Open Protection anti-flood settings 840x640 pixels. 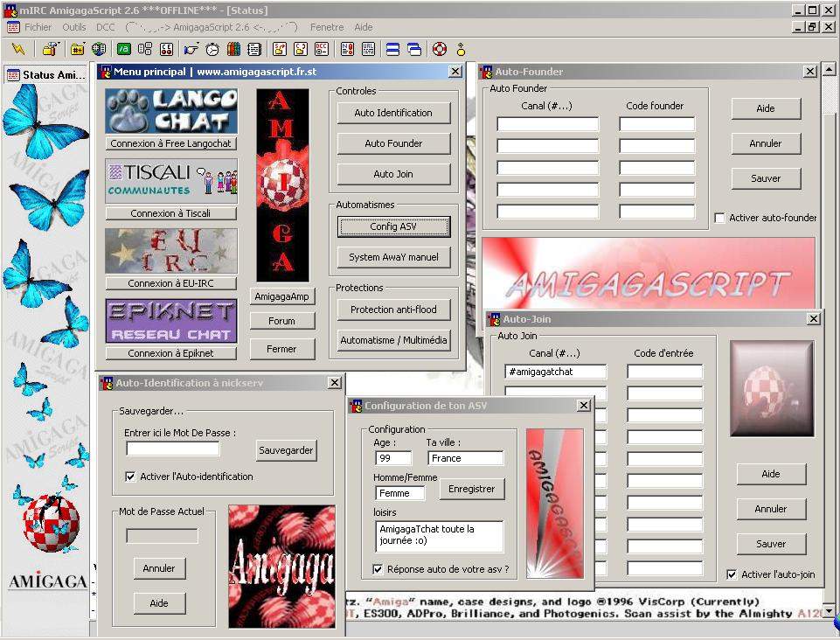point(393,310)
